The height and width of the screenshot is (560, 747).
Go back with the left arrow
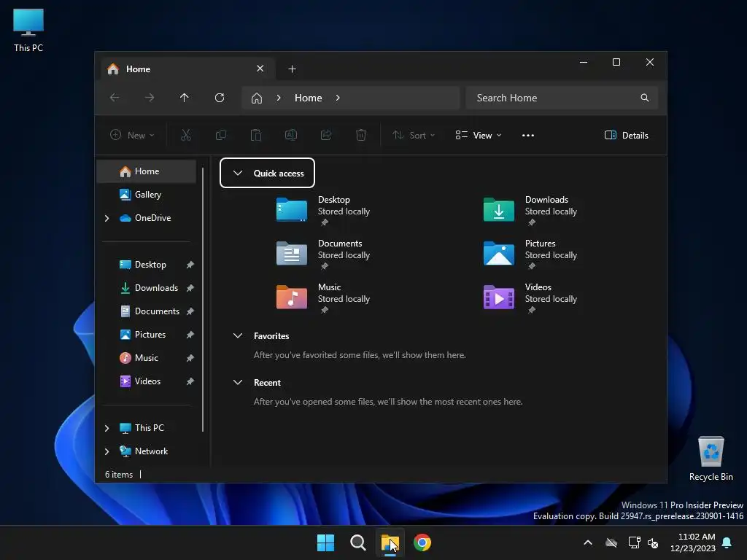tap(115, 98)
